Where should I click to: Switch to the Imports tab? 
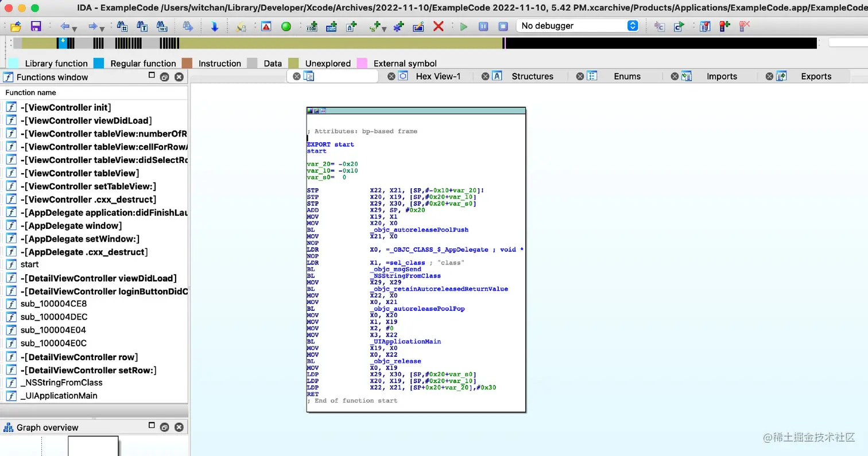(722, 76)
